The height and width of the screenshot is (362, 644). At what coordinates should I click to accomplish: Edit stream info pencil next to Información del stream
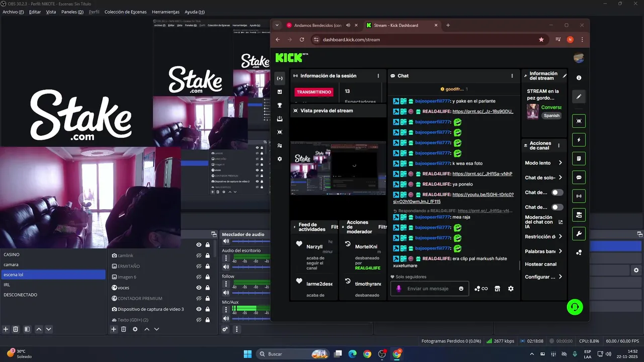(x=565, y=76)
